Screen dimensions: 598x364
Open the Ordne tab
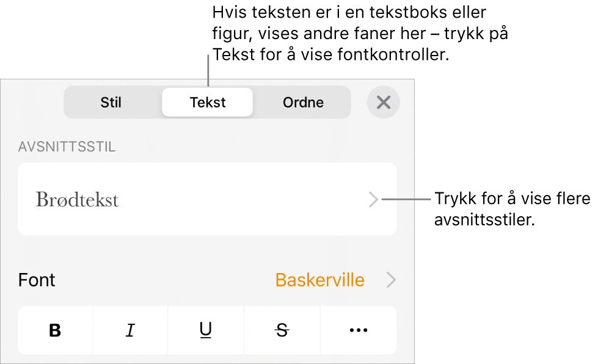(302, 102)
